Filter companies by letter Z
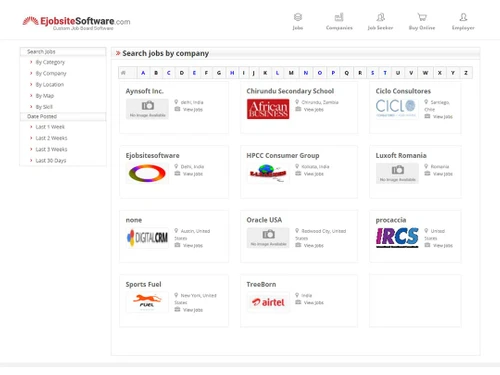The height and width of the screenshot is (375, 500). (x=466, y=73)
